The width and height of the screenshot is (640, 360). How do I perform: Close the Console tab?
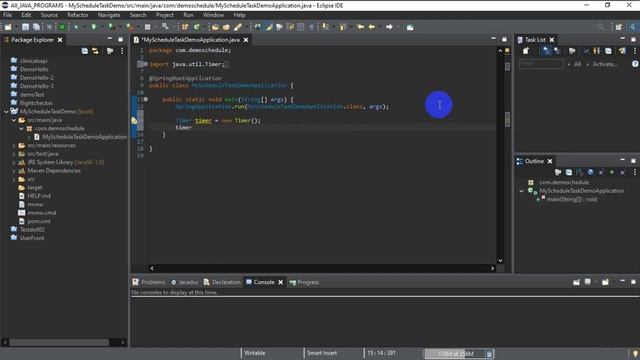coord(280,282)
